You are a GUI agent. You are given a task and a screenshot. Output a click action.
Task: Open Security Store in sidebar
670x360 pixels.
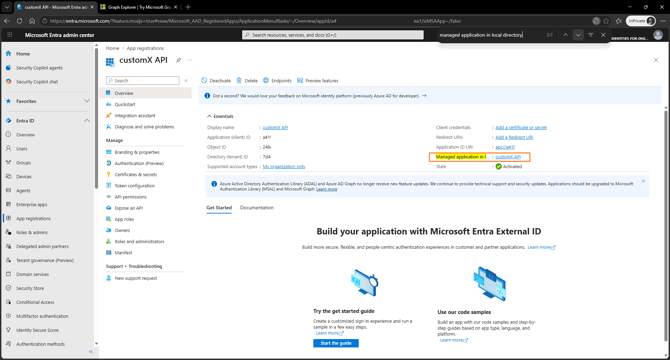(x=29, y=288)
